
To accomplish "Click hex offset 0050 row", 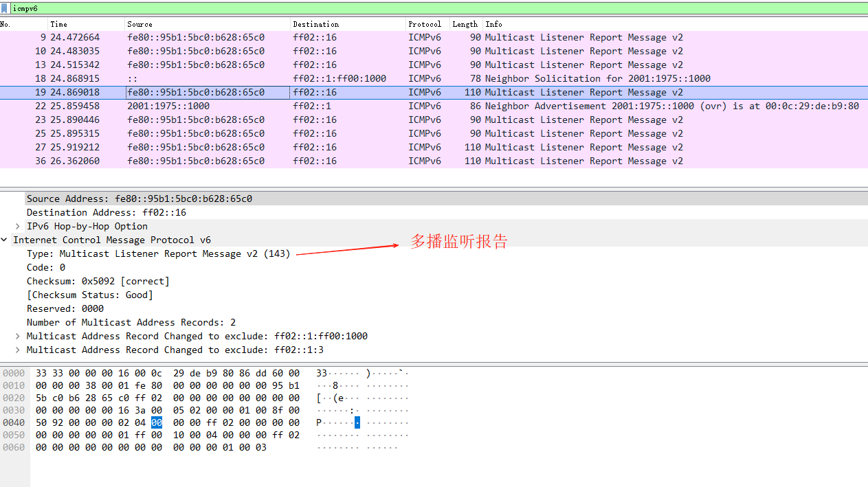I will coord(14,435).
